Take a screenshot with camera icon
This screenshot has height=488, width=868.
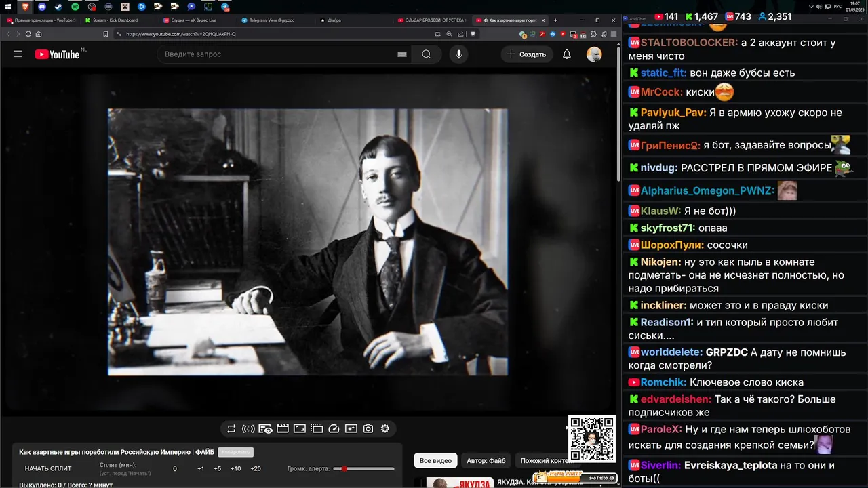pyautogui.click(x=368, y=429)
